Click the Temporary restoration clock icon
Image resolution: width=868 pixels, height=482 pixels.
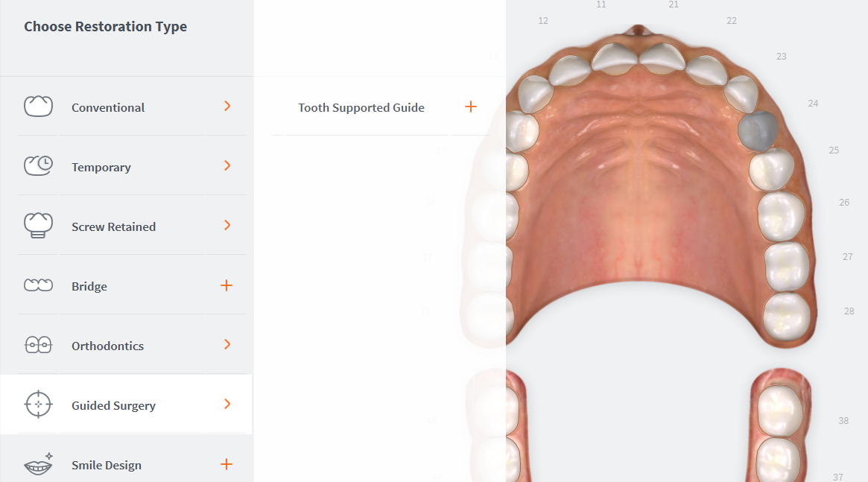(38, 165)
